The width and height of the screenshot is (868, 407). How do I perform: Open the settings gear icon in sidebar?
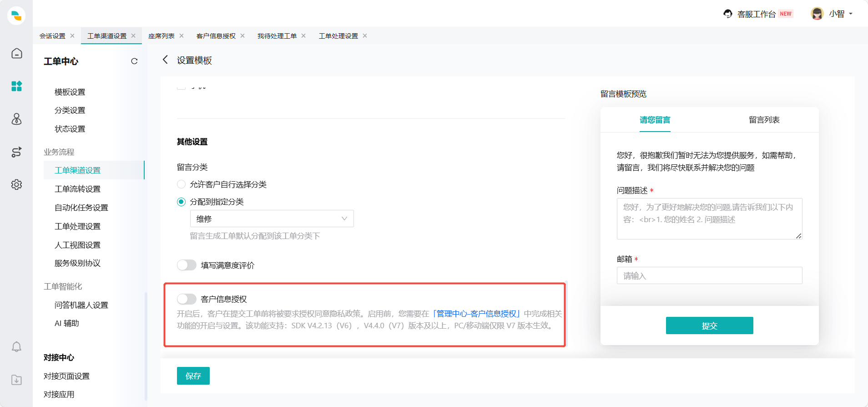(x=17, y=185)
